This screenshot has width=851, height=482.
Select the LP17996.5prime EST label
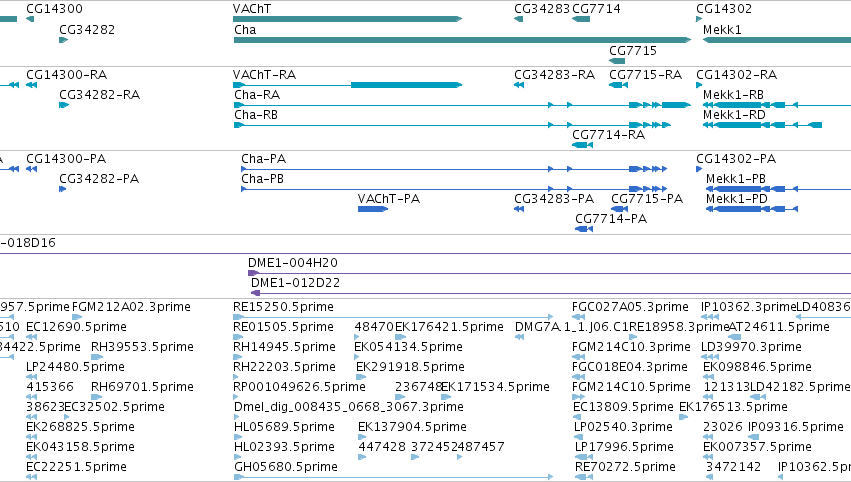(624, 447)
